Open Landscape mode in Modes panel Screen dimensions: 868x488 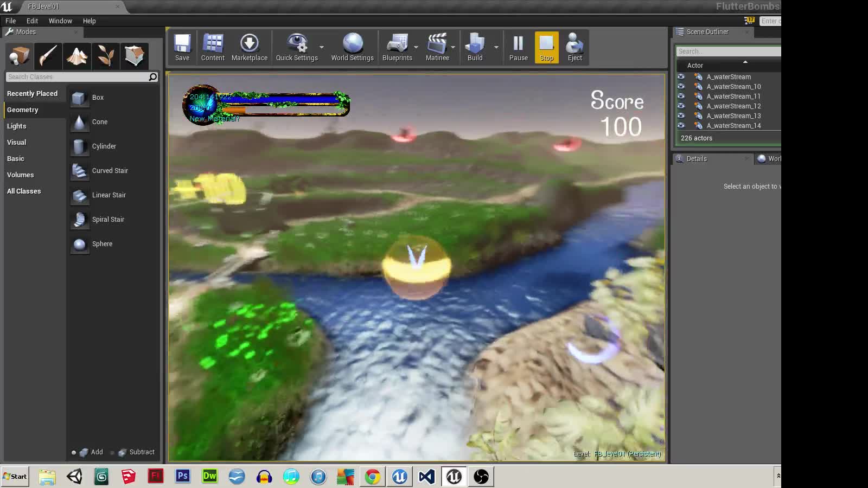76,56
